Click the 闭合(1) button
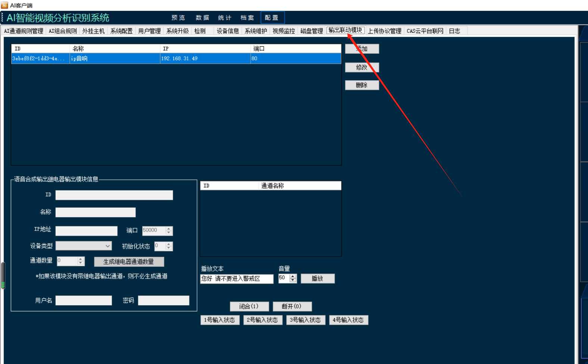The image size is (588, 364). pyautogui.click(x=249, y=306)
